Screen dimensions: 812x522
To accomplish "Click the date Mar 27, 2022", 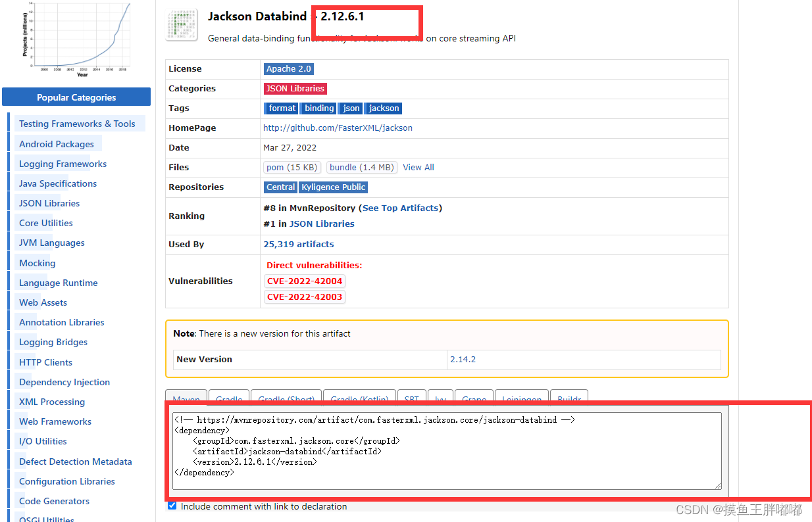I will pos(290,148).
